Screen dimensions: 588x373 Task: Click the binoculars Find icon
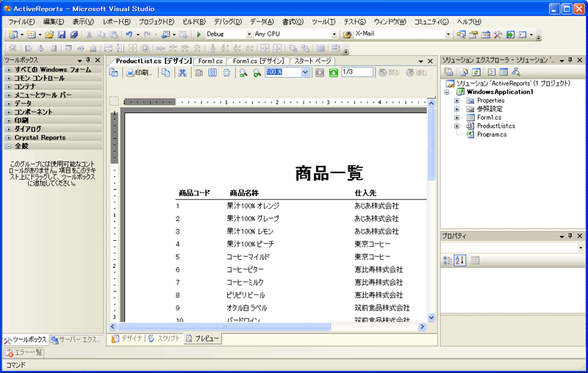click(182, 73)
